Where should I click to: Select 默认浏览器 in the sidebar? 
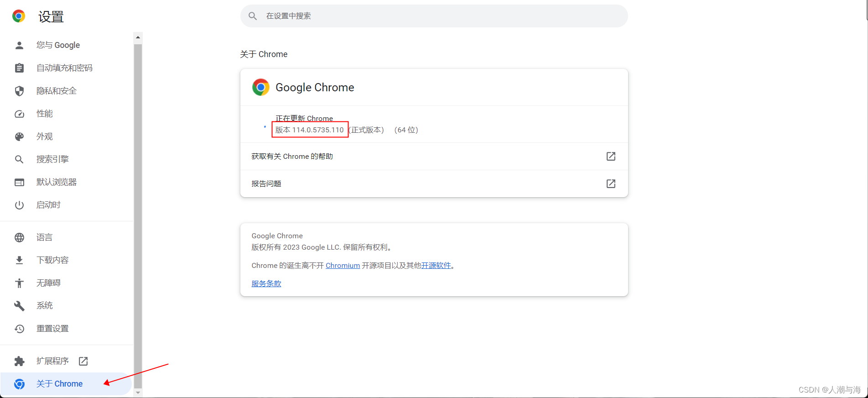pyautogui.click(x=57, y=182)
